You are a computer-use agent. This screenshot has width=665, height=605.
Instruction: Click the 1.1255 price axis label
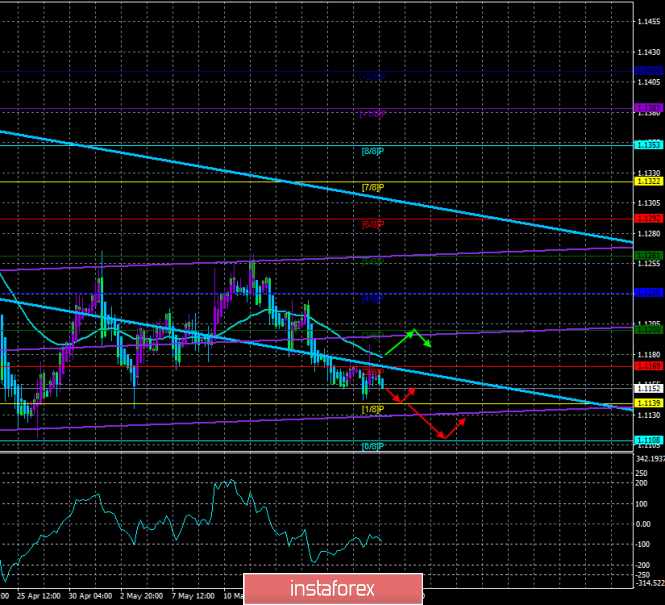(649, 263)
